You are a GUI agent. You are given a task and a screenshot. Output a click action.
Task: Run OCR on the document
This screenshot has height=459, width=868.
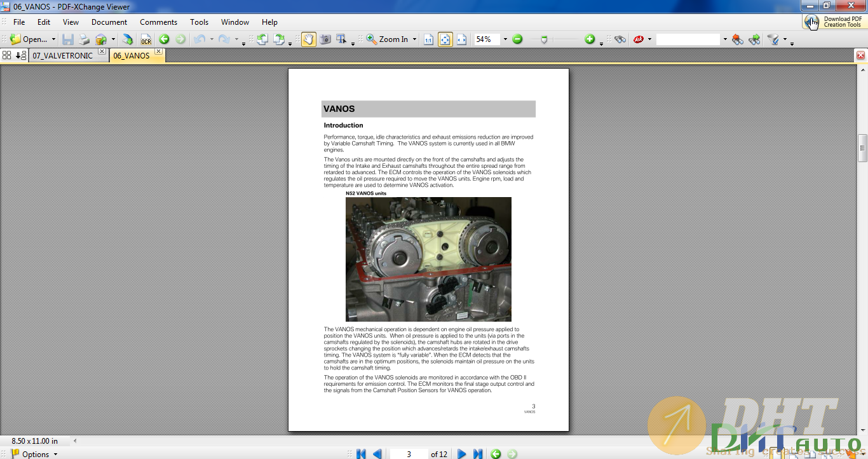pos(146,39)
